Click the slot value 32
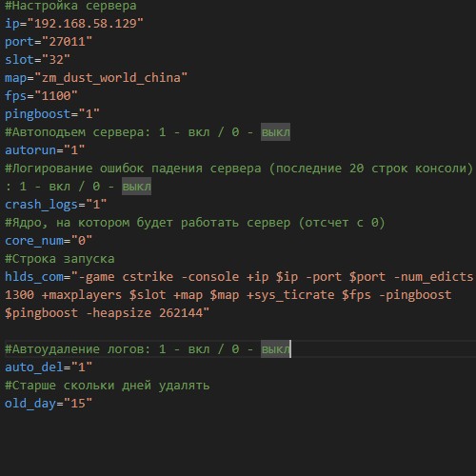476x476 pixels. (x=56, y=60)
